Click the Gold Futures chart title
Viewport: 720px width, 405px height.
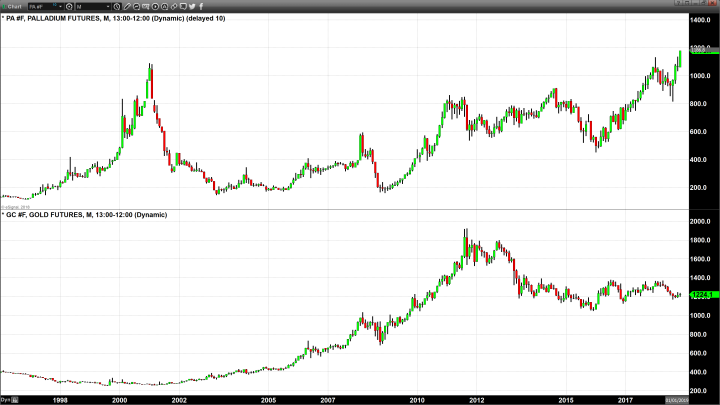[x=84, y=215]
